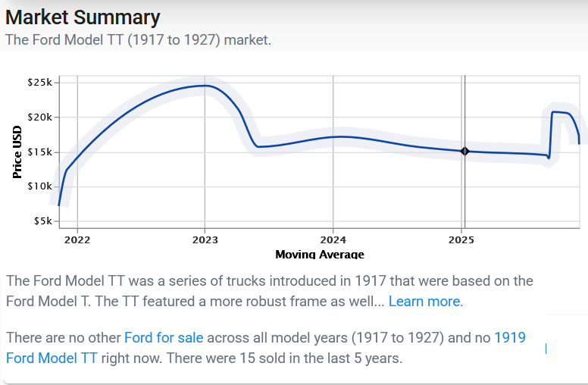Click the 2022 x-axis year label
Screen dimensions: 588x385
(x=77, y=240)
